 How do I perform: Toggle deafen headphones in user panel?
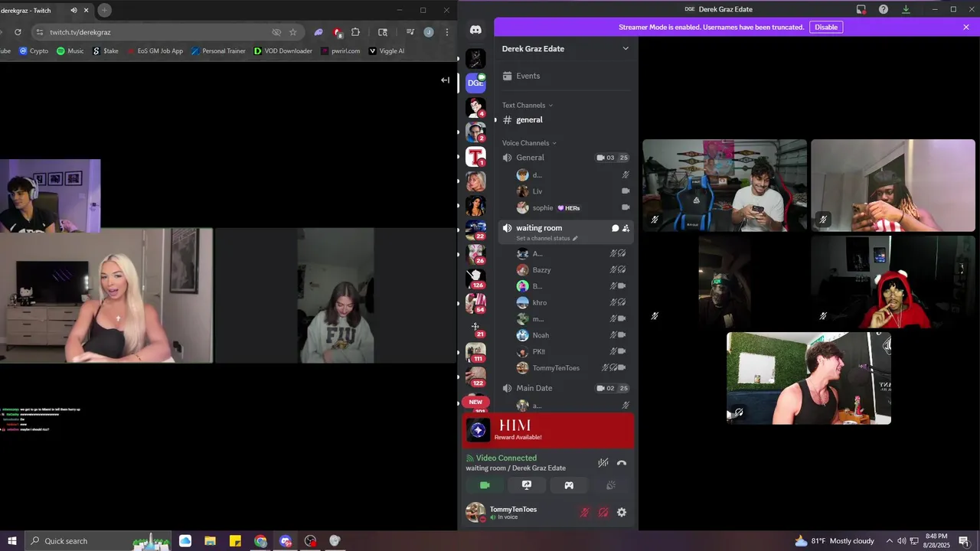[603, 513]
